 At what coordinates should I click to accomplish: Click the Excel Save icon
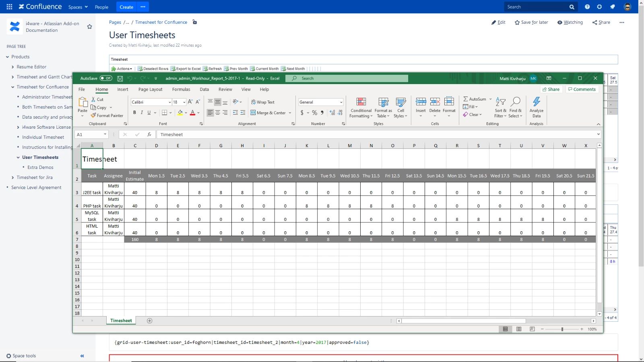coord(120,78)
